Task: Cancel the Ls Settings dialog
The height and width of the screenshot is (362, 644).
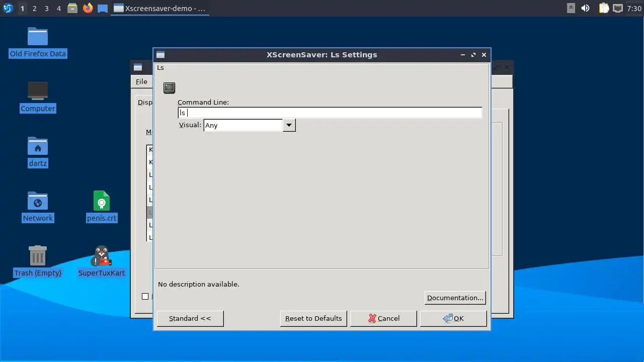Action: [383, 318]
